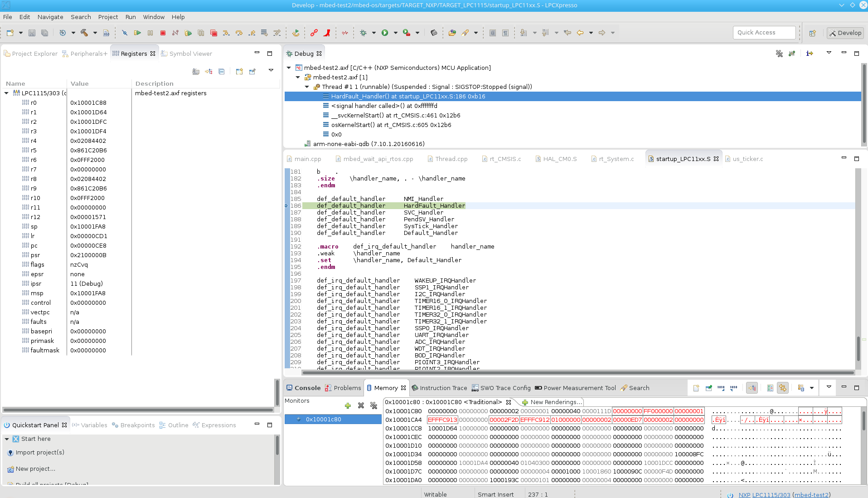Save the current file using the save icon
Screen dimensions: 868x498
[31, 33]
